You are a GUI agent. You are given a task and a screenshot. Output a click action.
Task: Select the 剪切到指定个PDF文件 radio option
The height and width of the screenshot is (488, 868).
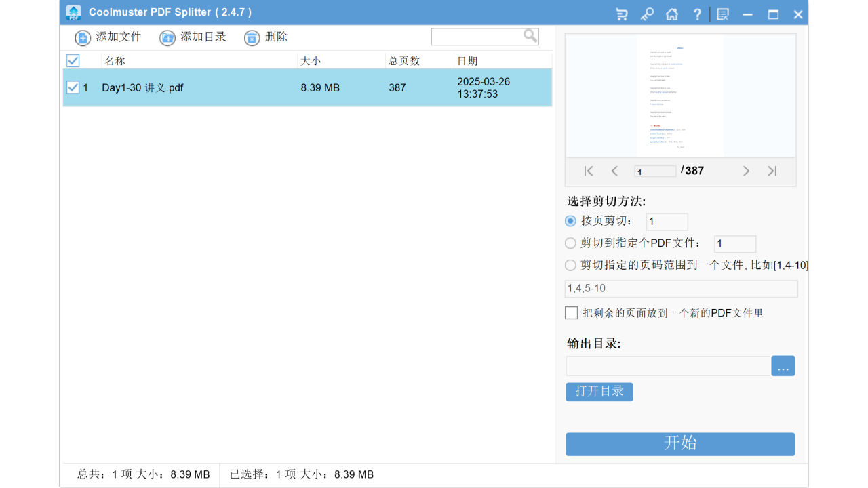point(570,243)
